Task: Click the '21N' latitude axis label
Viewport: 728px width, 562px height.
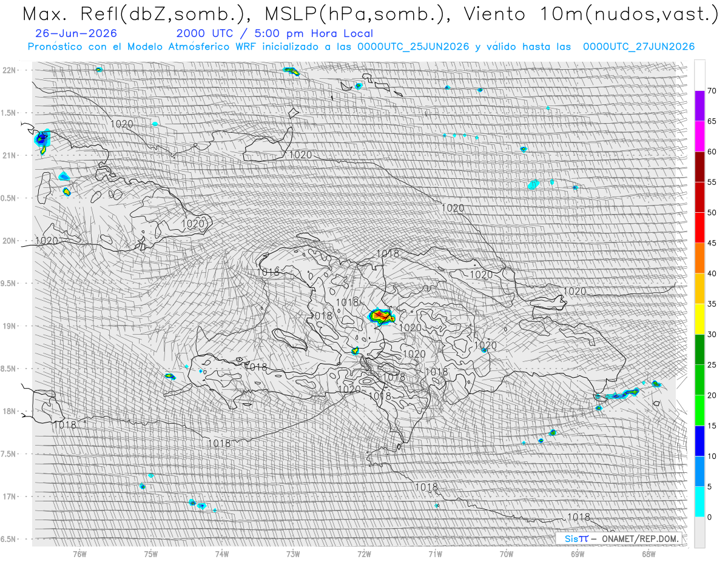Action: click(10, 155)
